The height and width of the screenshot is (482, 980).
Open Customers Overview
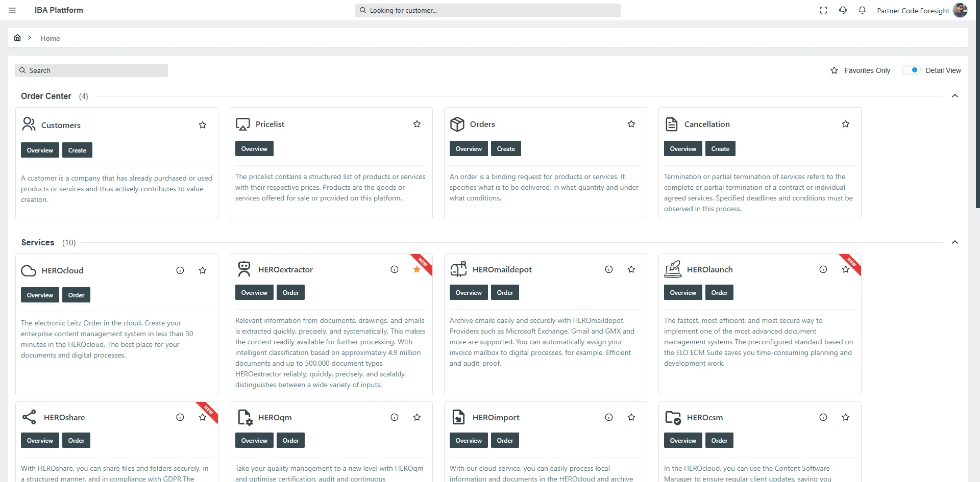(x=40, y=150)
